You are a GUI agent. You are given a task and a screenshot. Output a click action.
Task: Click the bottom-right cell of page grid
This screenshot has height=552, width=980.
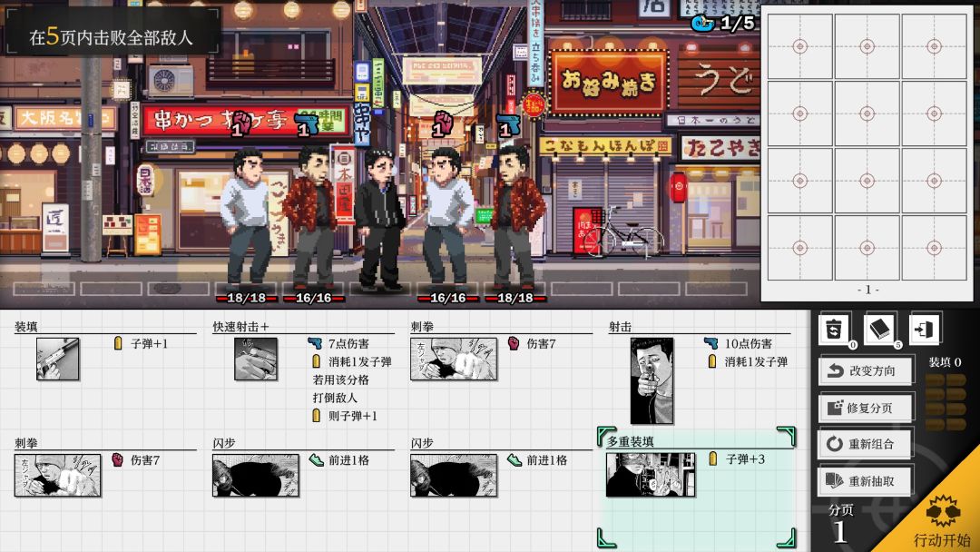[934, 248]
